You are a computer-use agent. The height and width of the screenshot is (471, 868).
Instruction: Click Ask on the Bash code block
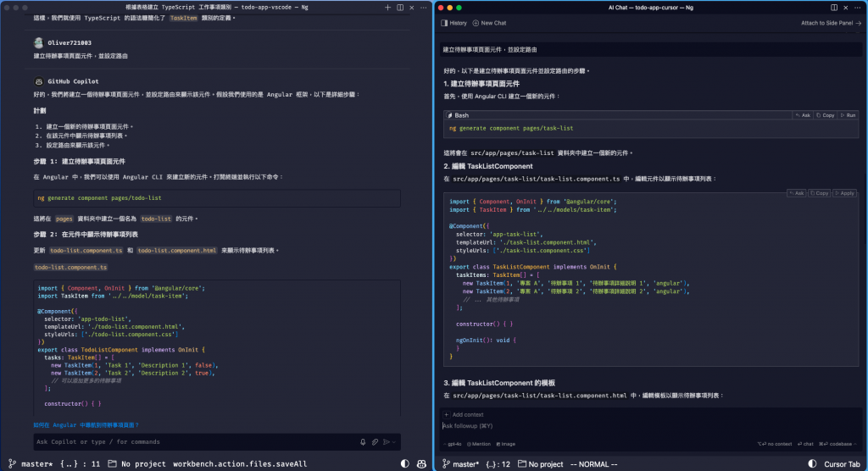tap(803, 115)
